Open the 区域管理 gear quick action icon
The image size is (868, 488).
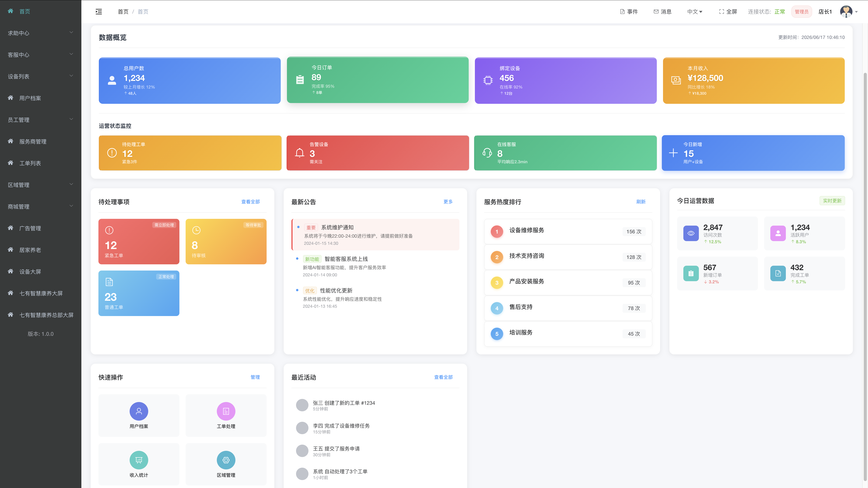pyautogui.click(x=226, y=460)
